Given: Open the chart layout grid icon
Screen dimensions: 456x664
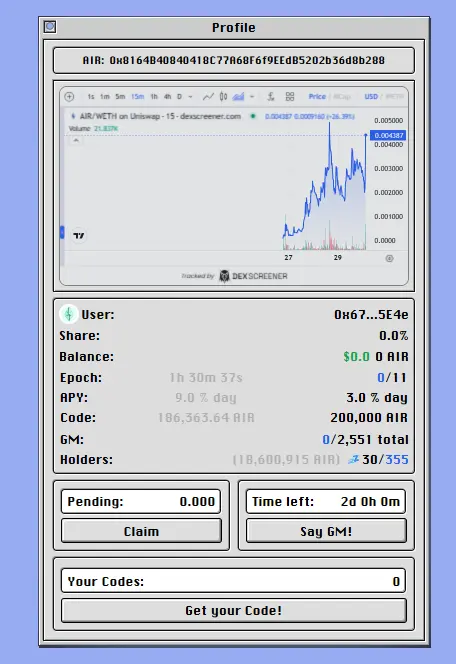Looking at the screenshot, I should 290,97.
